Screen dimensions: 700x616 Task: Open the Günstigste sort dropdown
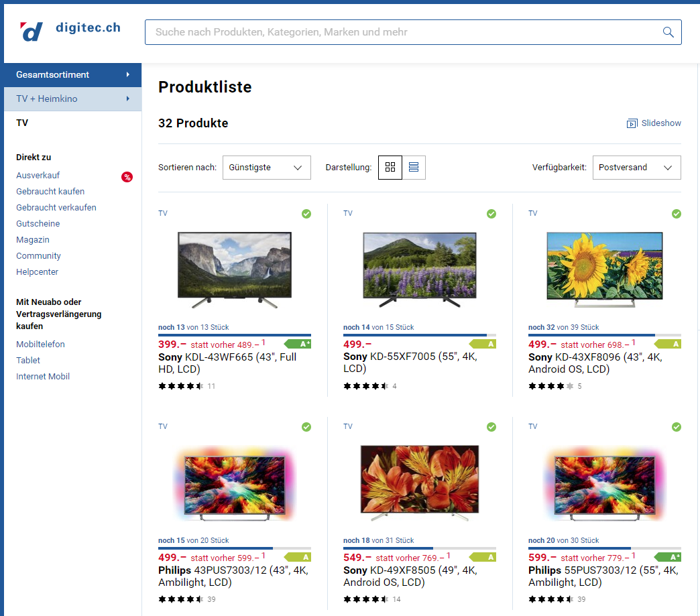[x=266, y=168]
